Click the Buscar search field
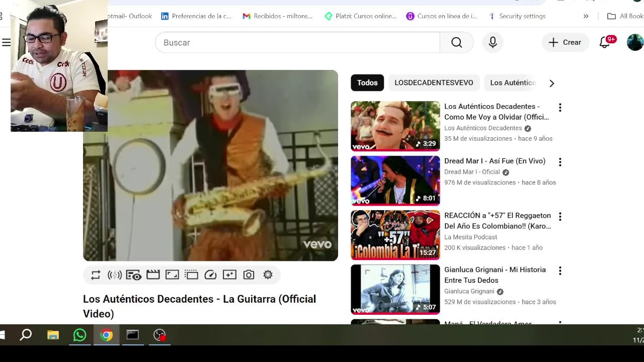This screenshot has height=362, width=644. pos(297,43)
